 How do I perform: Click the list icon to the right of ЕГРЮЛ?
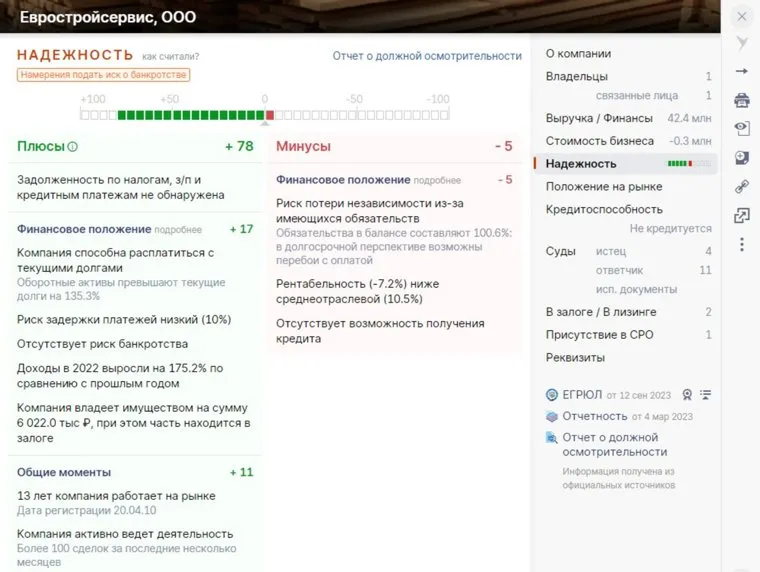click(705, 395)
